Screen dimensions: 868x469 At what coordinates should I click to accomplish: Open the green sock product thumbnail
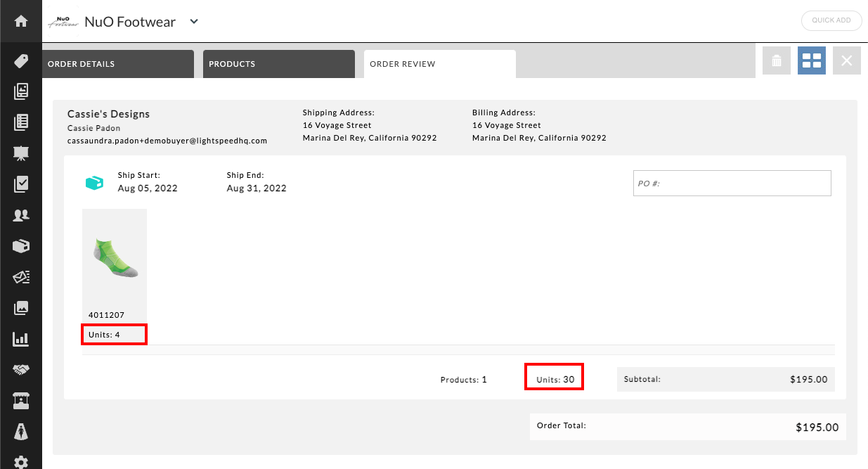tap(115, 259)
